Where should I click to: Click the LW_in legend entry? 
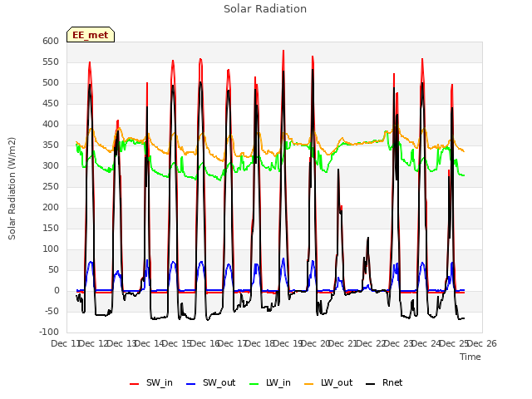(270, 382)
